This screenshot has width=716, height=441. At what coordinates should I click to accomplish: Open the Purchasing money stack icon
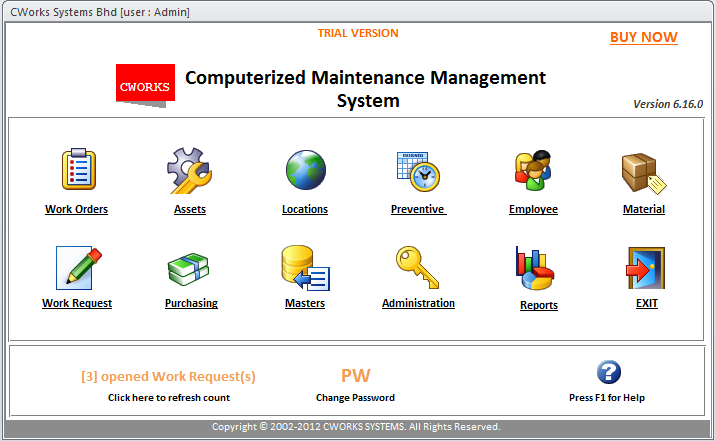[x=188, y=269]
